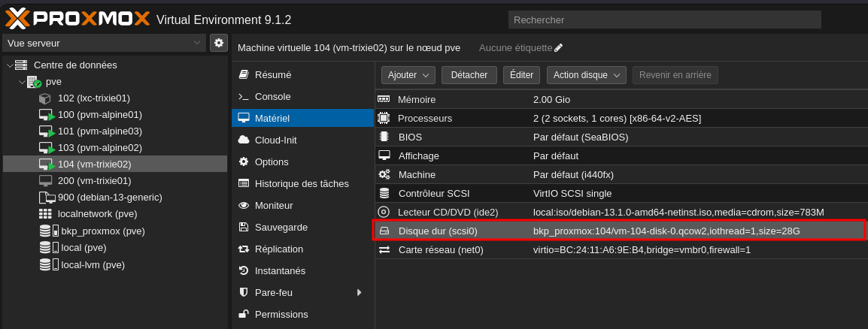Go to the Instantanés section
Image resolution: width=868 pixels, height=329 pixels.
click(x=280, y=270)
